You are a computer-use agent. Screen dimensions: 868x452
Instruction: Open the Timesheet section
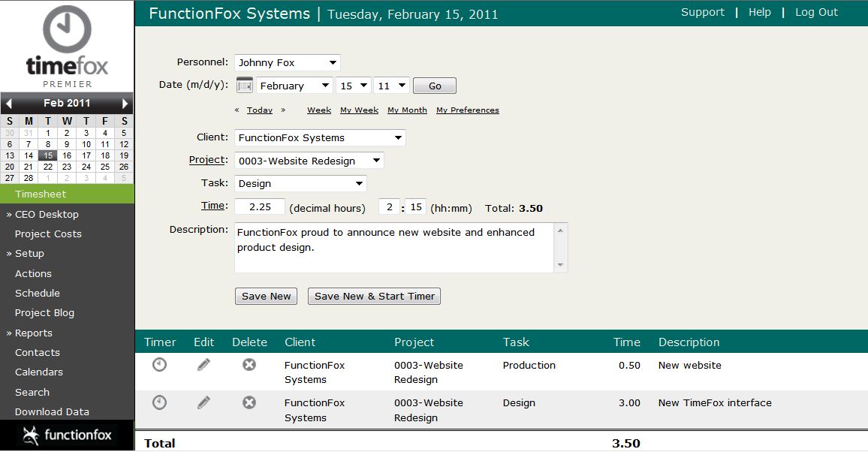(67, 194)
